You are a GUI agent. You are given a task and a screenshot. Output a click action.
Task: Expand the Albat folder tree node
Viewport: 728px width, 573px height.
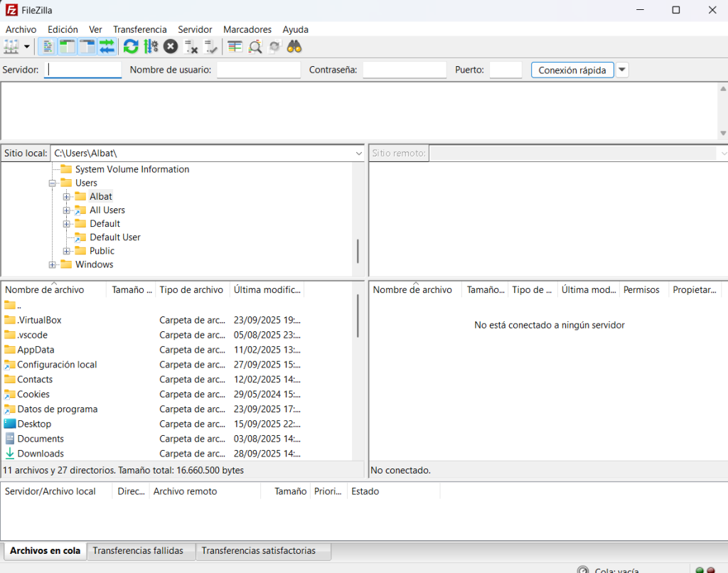(67, 197)
